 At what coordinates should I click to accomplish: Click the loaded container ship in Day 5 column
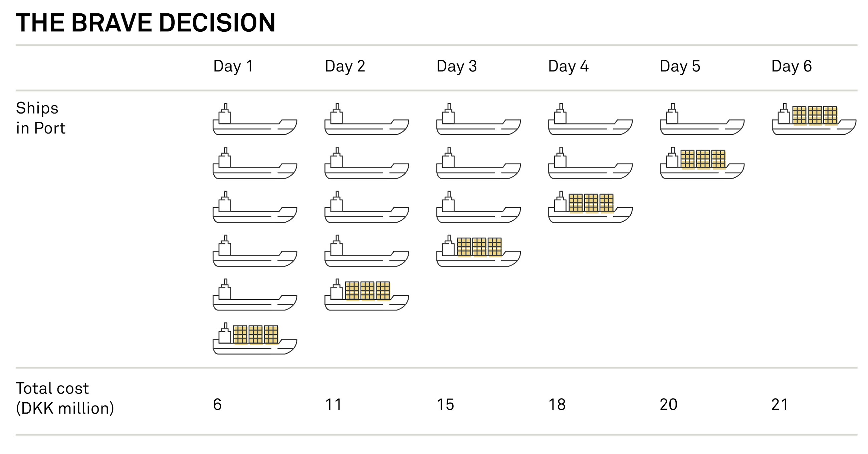(x=702, y=164)
